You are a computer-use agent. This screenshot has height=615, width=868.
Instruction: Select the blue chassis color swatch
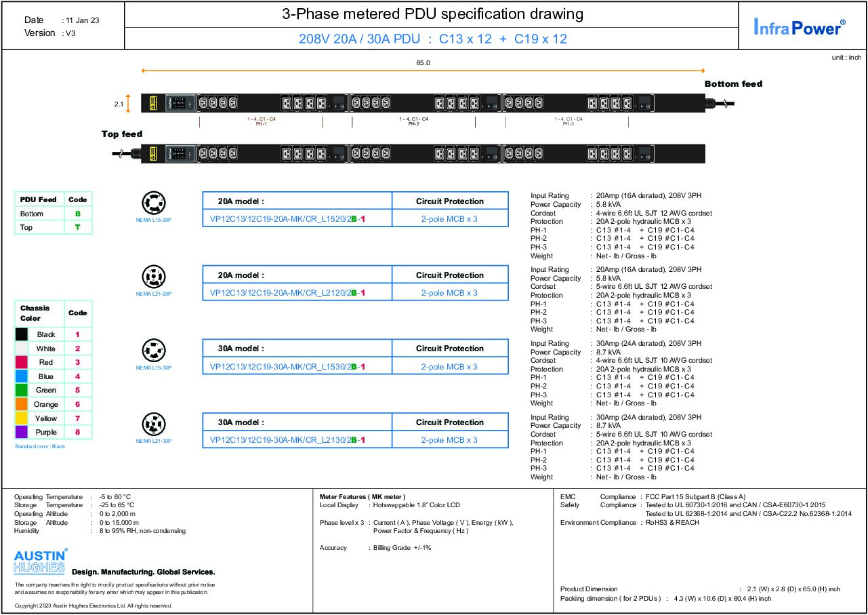22,376
